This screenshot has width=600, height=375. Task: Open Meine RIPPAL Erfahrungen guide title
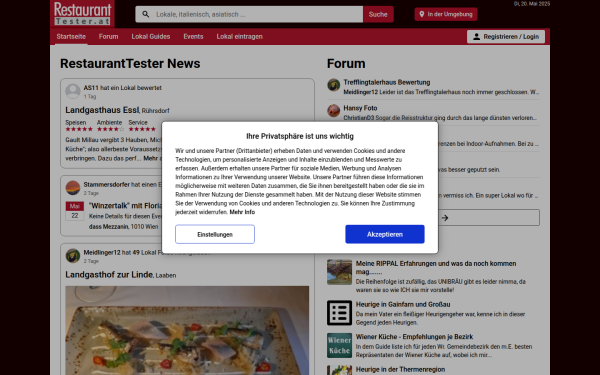pos(436,267)
